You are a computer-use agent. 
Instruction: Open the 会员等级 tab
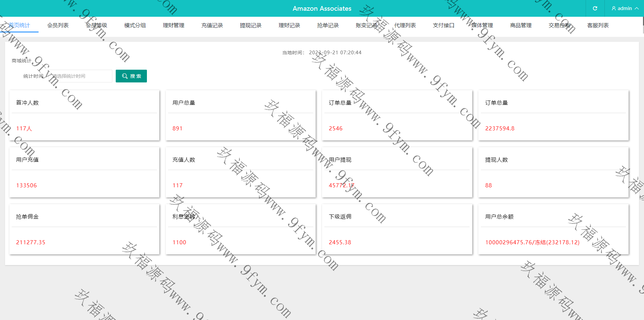pyautogui.click(x=96, y=25)
